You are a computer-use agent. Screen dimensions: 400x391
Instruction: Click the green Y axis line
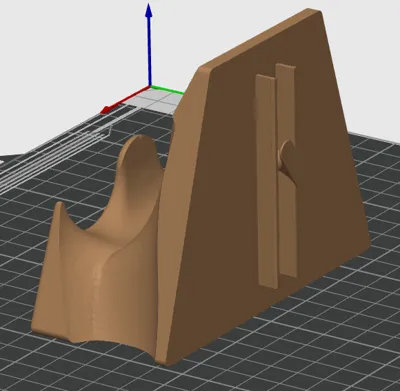[167, 90]
